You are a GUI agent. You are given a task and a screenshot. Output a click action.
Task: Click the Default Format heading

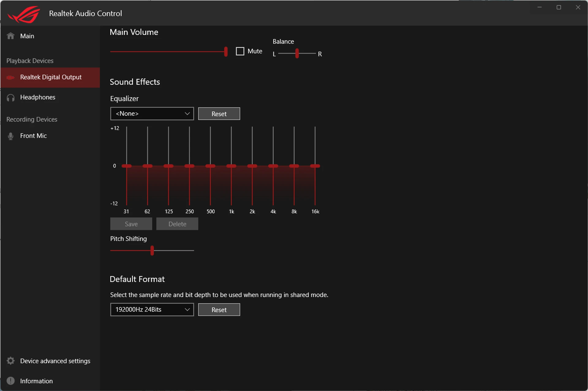[x=137, y=279]
